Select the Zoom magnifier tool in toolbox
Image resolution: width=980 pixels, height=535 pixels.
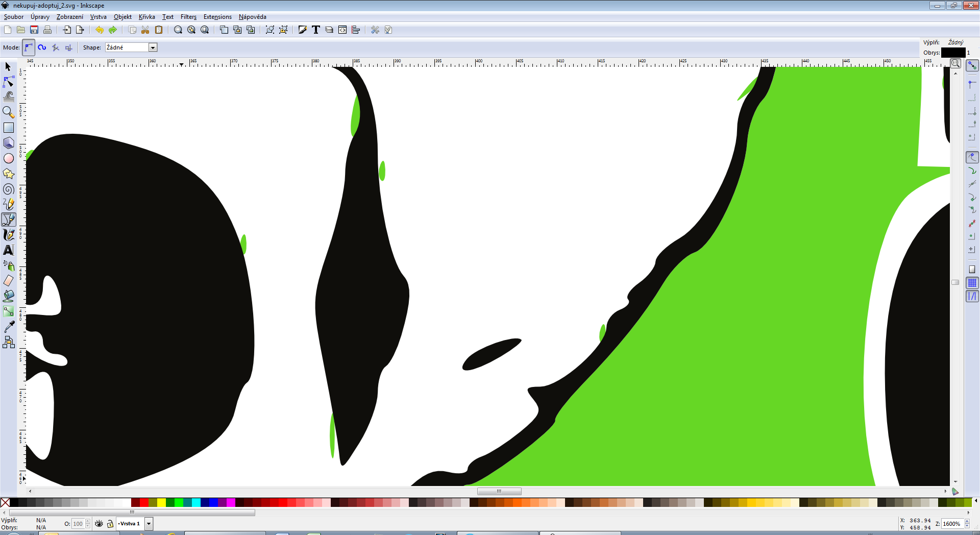pyautogui.click(x=8, y=112)
